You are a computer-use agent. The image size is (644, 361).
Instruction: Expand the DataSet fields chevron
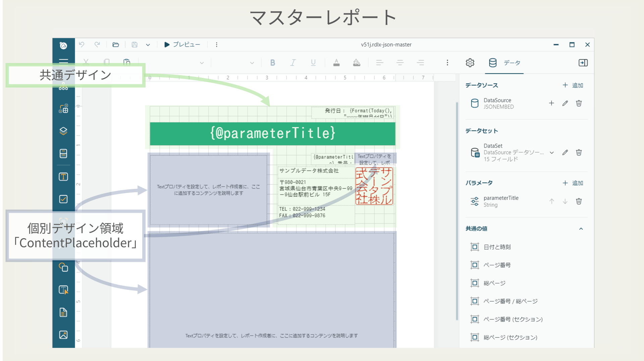552,153
